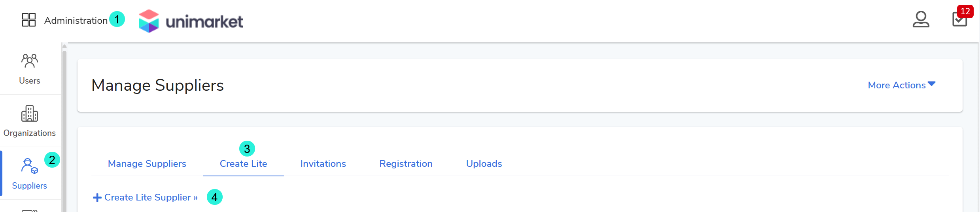
Task: Click the plus icon beside Create Lite Supplier
Action: tap(97, 197)
